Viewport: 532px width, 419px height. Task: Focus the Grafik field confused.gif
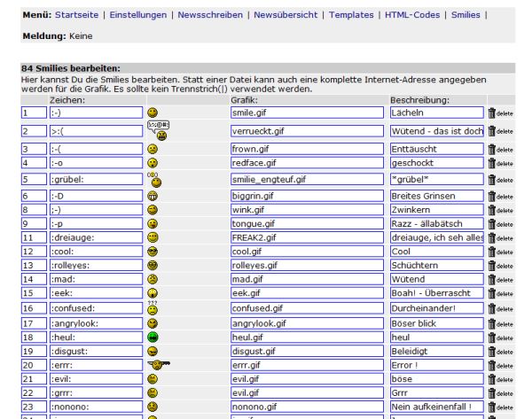click(x=307, y=308)
